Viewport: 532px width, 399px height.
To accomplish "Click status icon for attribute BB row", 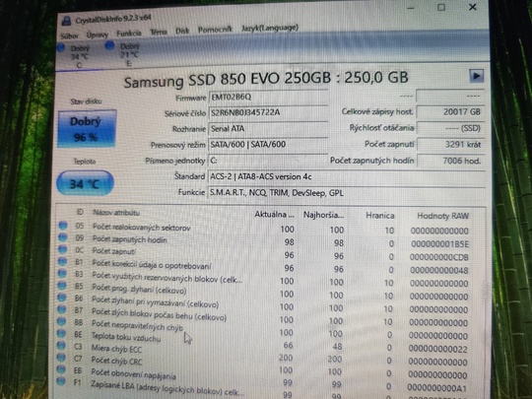I will coord(61,321).
